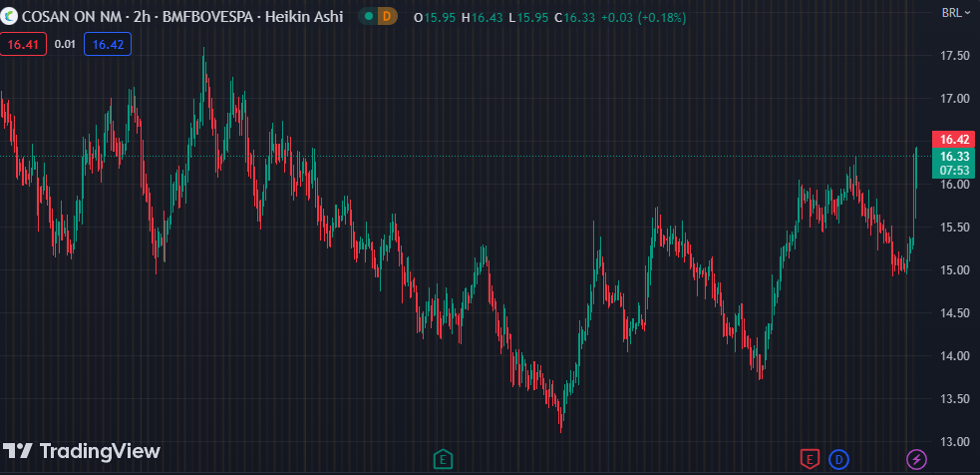Click the green market status dot
The image size is (980, 475).
pyautogui.click(x=369, y=17)
